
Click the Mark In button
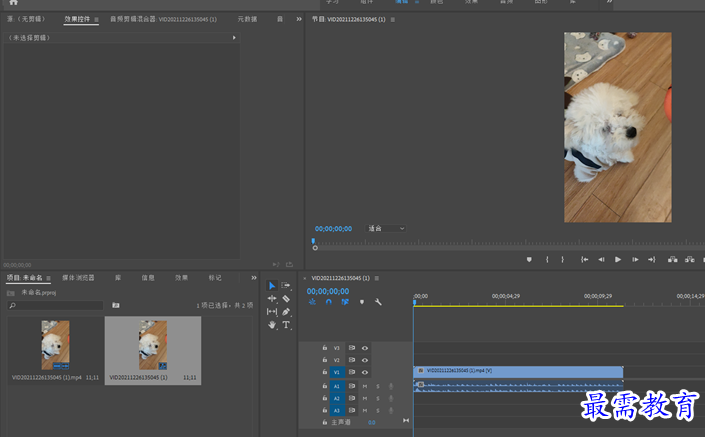[547, 259]
